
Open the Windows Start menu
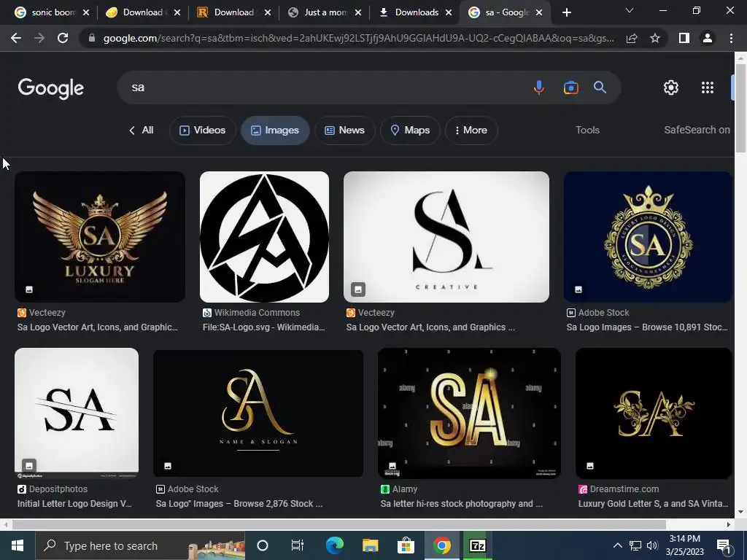pyautogui.click(x=18, y=545)
